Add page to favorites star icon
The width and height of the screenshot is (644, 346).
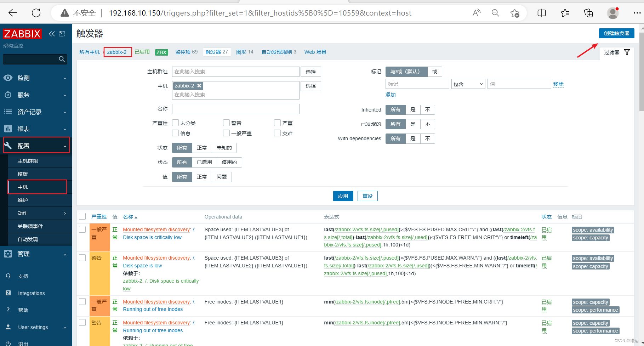tap(514, 13)
